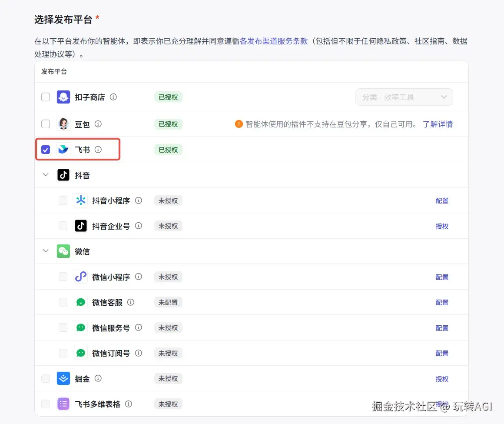Image resolution: width=504 pixels, height=424 pixels.
Task: Click the 微信客服 icon
Action: pyautogui.click(x=81, y=302)
